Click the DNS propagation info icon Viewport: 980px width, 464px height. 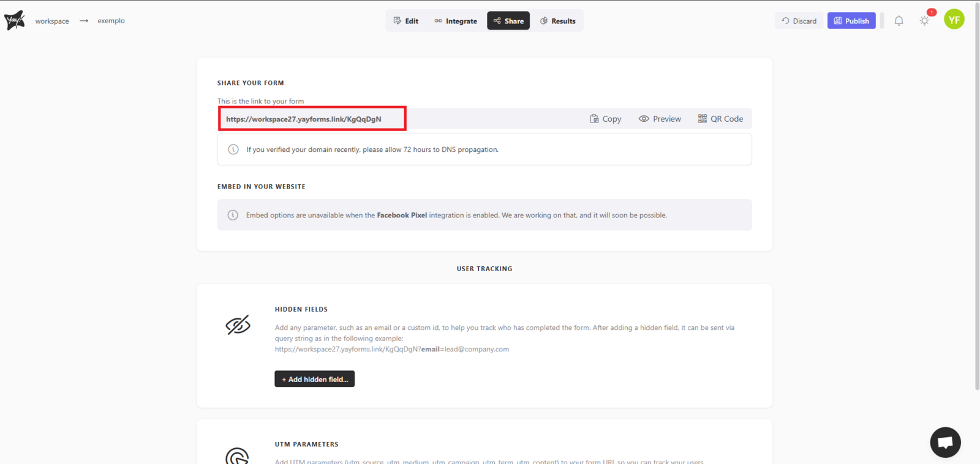pyautogui.click(x=233, y=149)
